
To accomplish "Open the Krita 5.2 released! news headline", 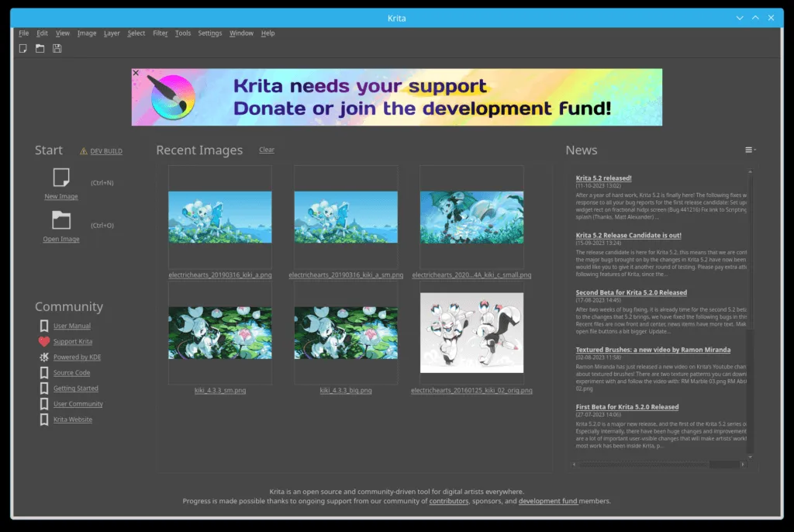I will click(603, 178).
